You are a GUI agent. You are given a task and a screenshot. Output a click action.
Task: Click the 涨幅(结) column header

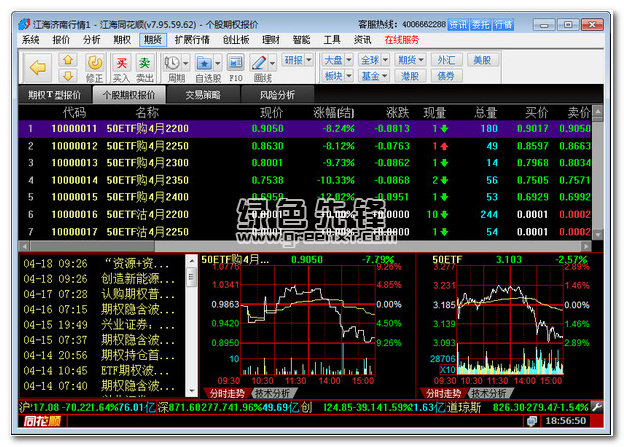coord(333,113)
